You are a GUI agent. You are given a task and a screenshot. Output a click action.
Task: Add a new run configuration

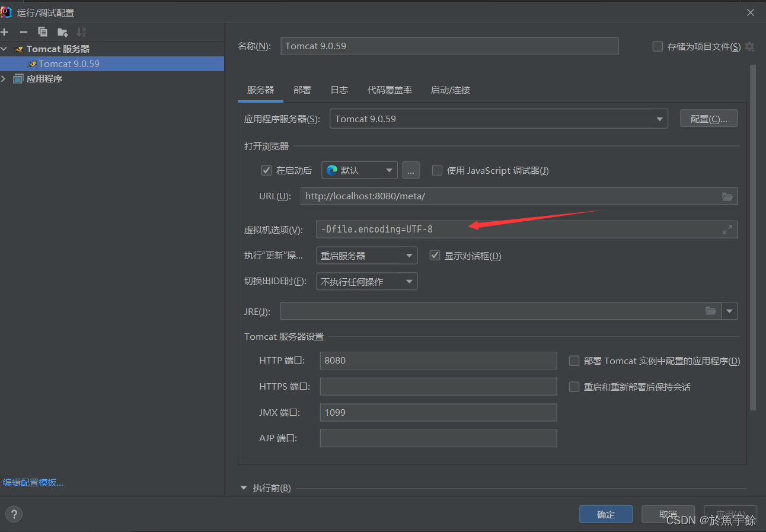tap(5, 32)
